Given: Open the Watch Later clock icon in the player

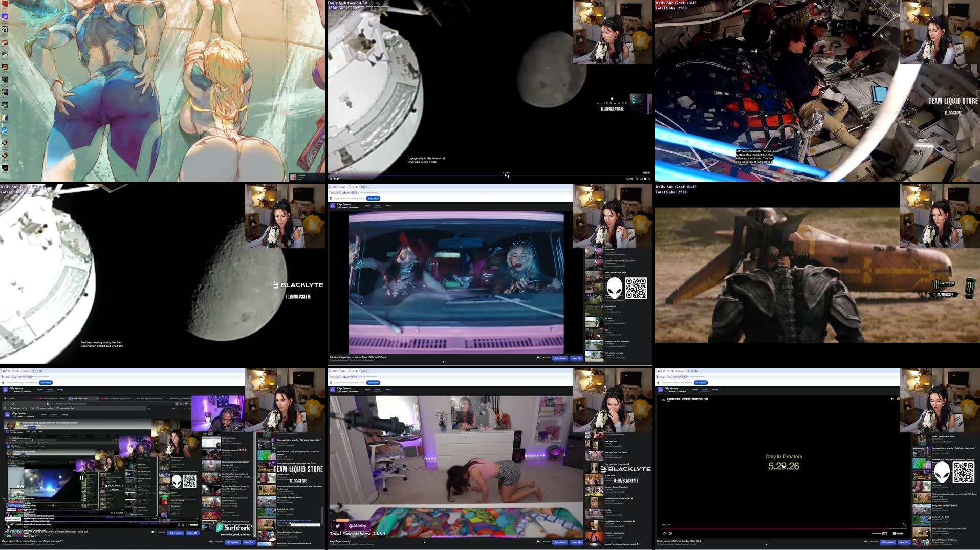Looking at the screenshot, I should (670, 534).
